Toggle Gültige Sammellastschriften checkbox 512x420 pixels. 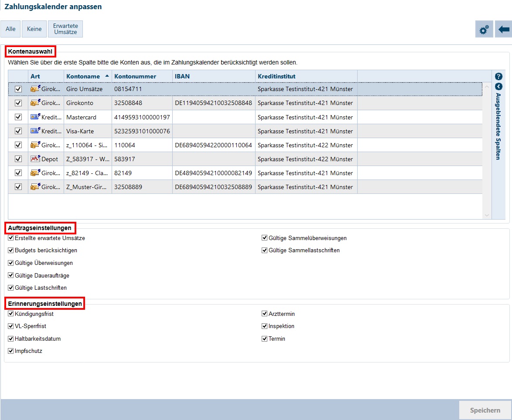coord(265,251)
